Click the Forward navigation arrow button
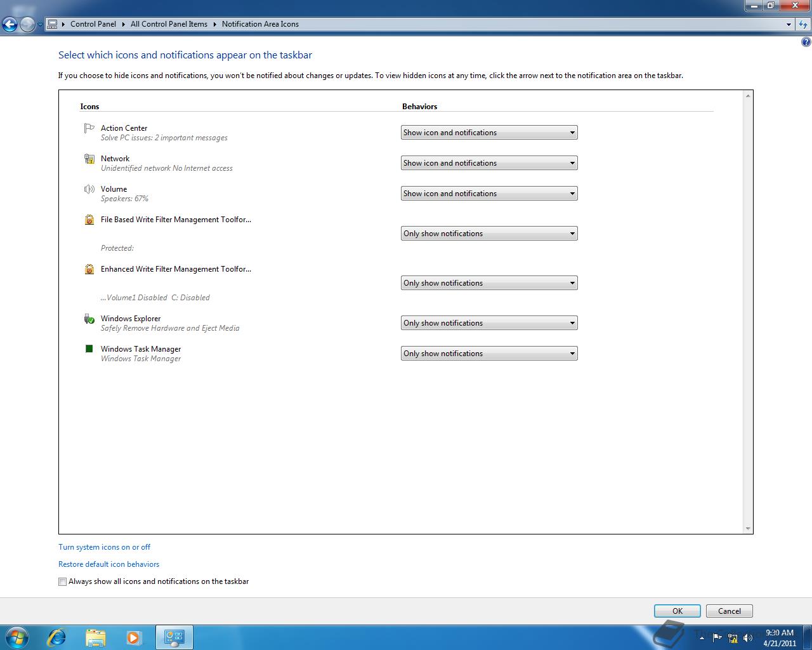Image resolution: width=812 pixels, height=650 pixels. pos(27,24)
